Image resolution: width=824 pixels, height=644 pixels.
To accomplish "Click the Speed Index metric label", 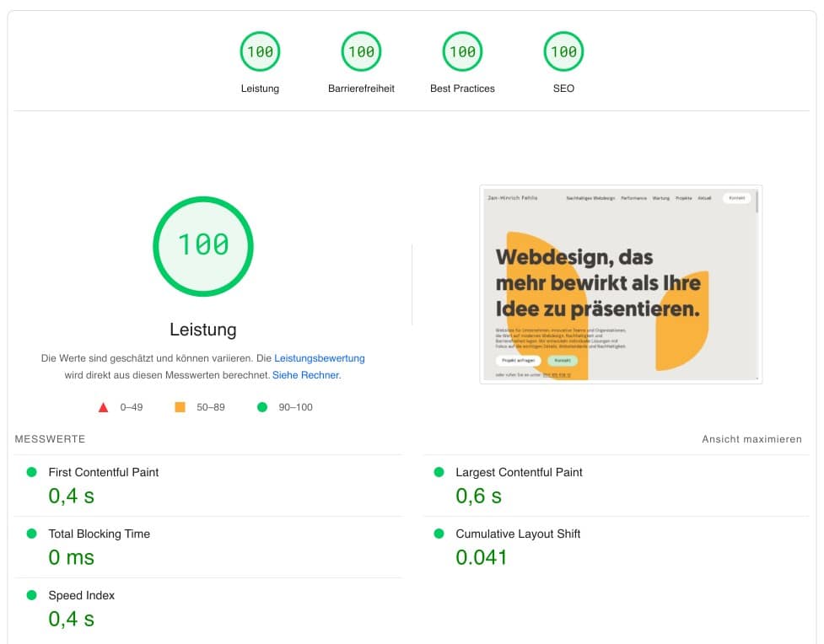I will (82, 595).
